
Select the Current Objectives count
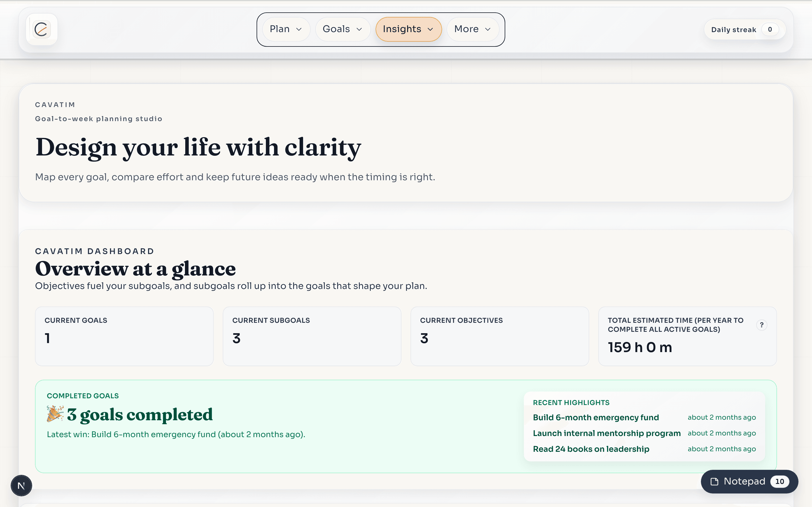pyautogui.click(x=424, y=338)
